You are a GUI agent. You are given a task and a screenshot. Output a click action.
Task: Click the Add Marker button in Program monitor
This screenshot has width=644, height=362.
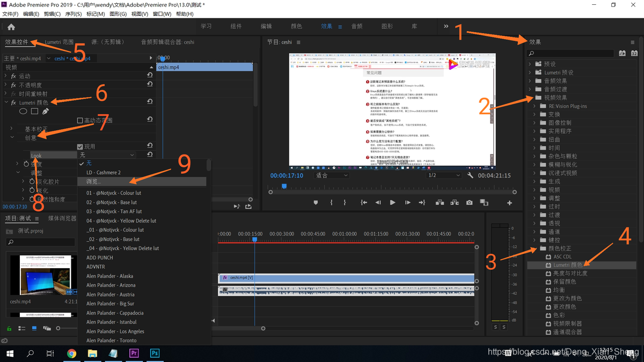[x=316, y=203]
